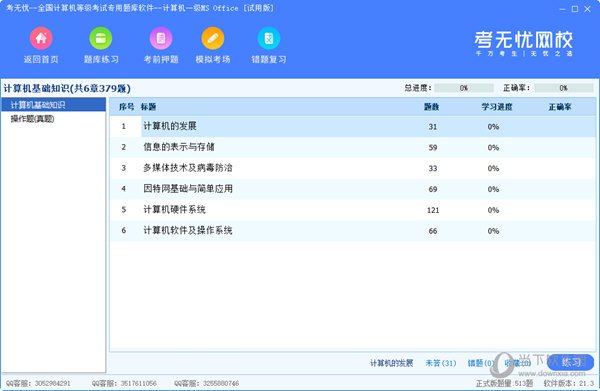Click question count 59 cell
This screenshot has height=391, width=600.
[x=433, y=148]
